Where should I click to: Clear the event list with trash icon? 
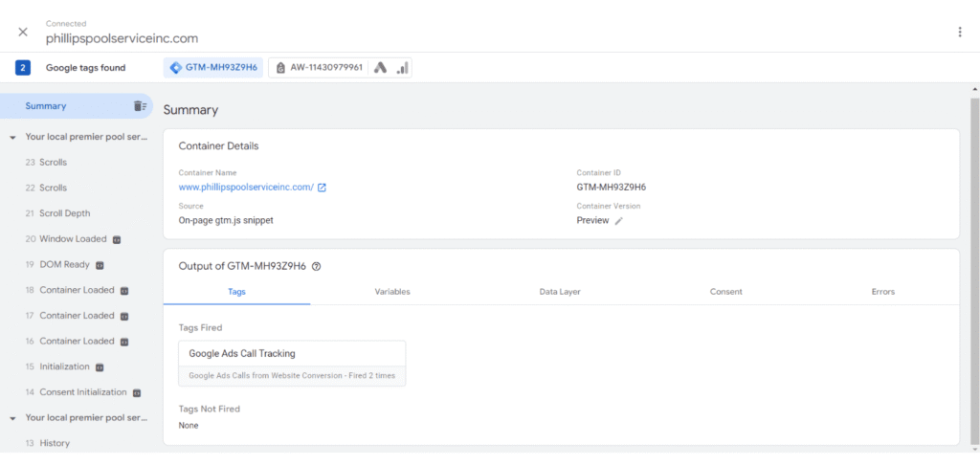pos(140,106)
